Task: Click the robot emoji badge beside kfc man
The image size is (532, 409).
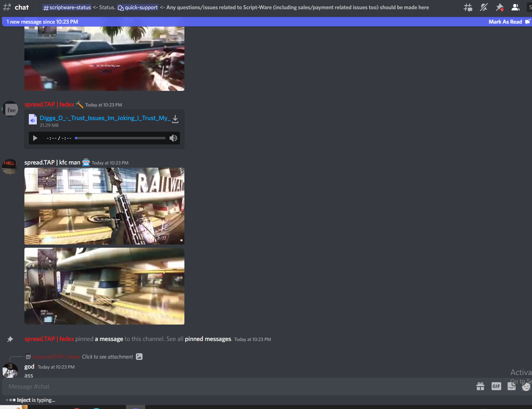Action: pos(86,162)
